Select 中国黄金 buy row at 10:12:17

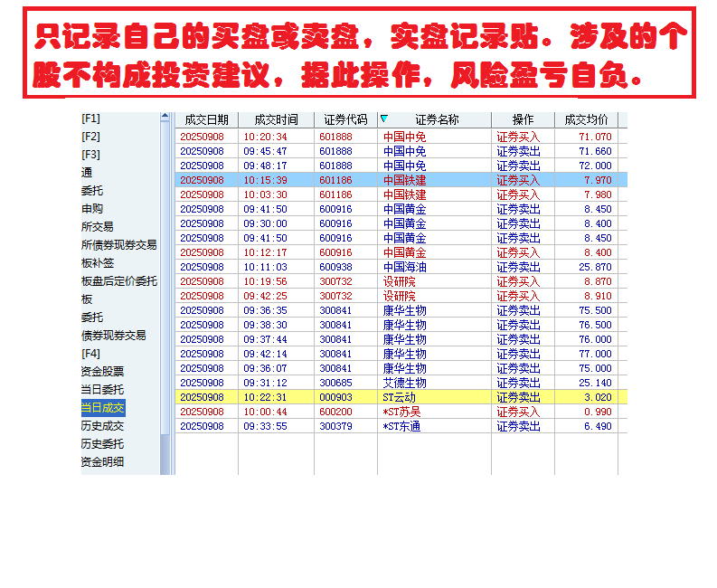[401, 252]
